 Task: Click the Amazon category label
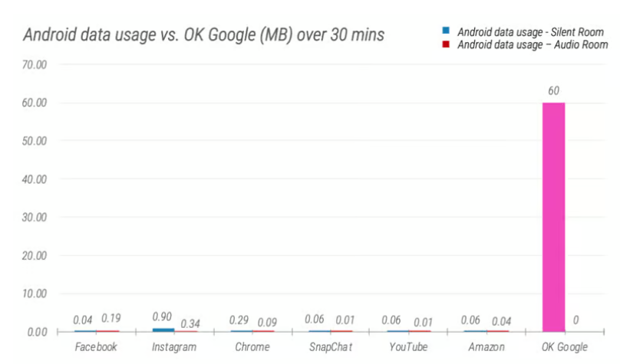487,347
